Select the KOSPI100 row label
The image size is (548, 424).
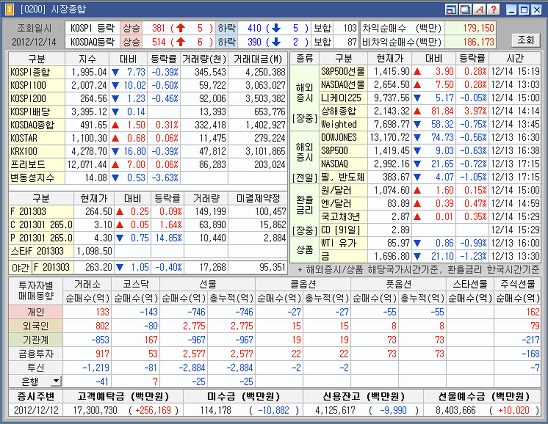click(x=37, y=85)
